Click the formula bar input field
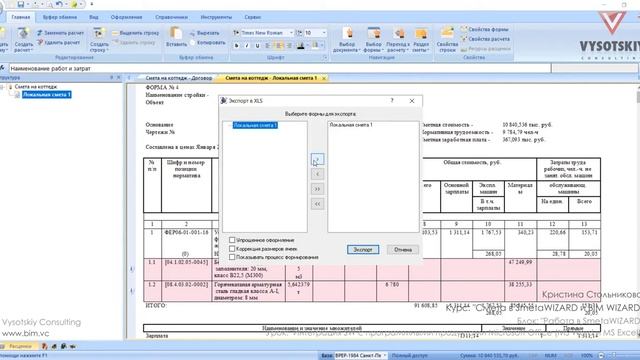This screenshot has height=360, width=640. tap(280, 69)
